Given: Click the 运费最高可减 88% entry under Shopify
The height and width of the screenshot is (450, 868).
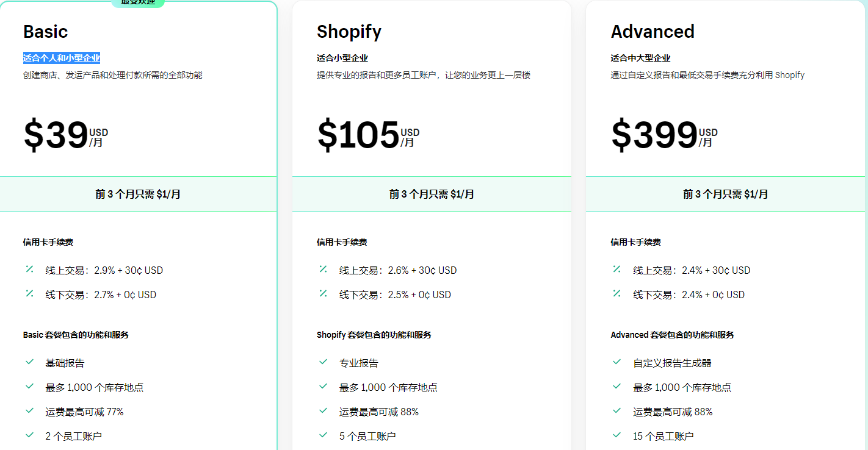Looking at the screenshot, I should 379,411.
